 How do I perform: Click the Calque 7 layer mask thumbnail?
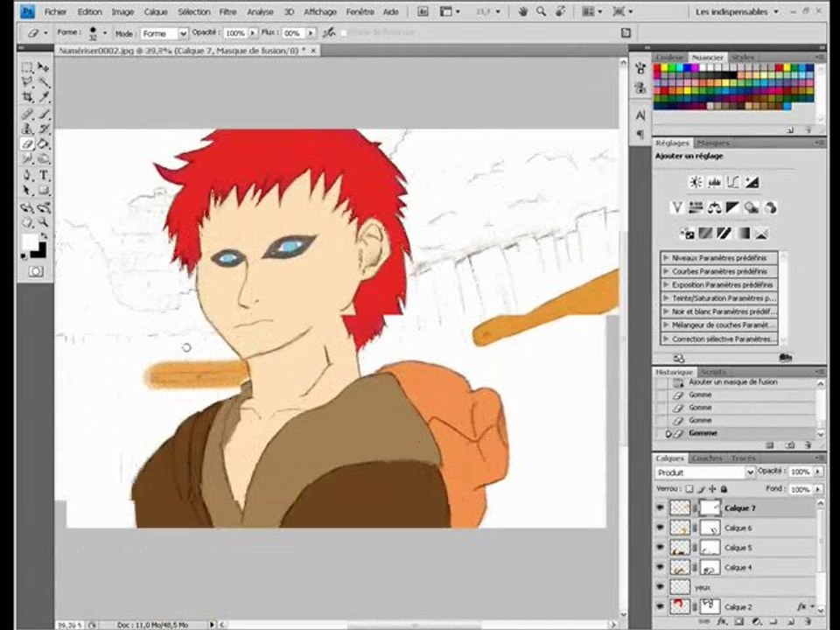pyautogui.click(x=710, y=507)
